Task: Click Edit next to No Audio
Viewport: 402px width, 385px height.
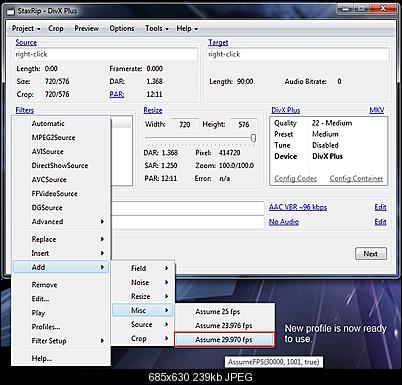Action: point(380,222)
